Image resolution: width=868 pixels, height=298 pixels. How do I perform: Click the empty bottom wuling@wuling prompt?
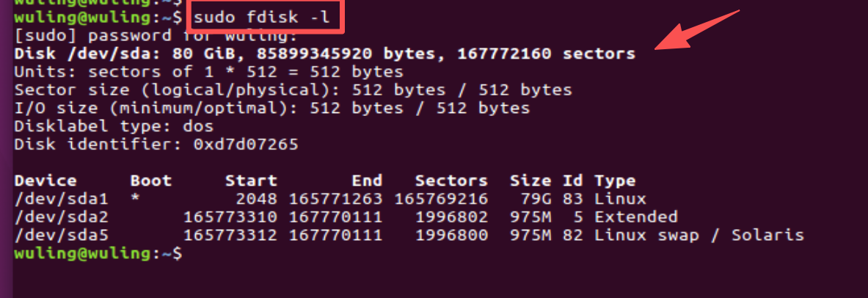coord(98,254)
